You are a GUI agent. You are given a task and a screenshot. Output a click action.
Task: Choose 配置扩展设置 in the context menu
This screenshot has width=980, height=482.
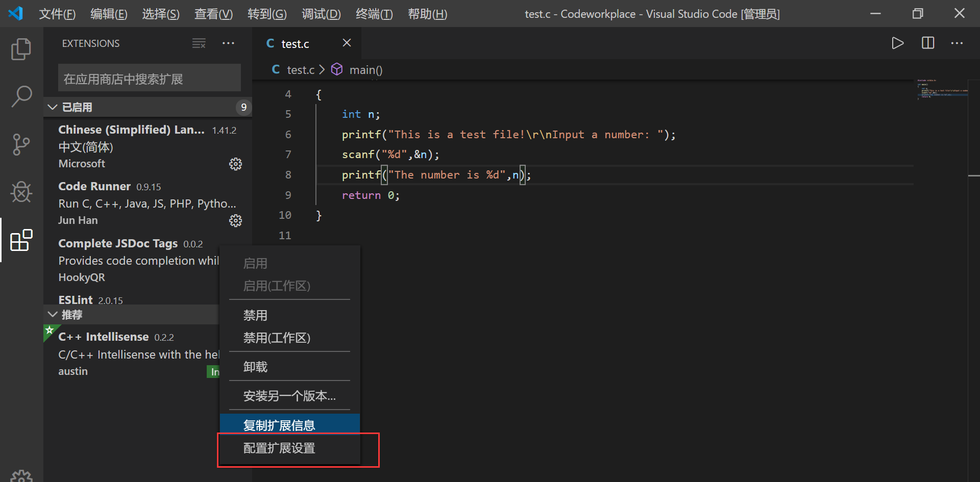tap(290, 448)
